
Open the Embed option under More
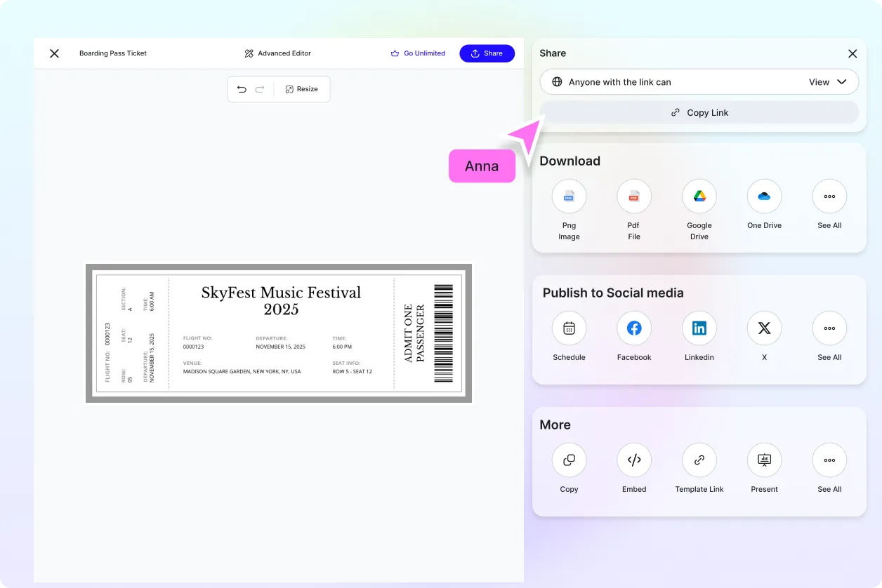click(x=633, y=460)
